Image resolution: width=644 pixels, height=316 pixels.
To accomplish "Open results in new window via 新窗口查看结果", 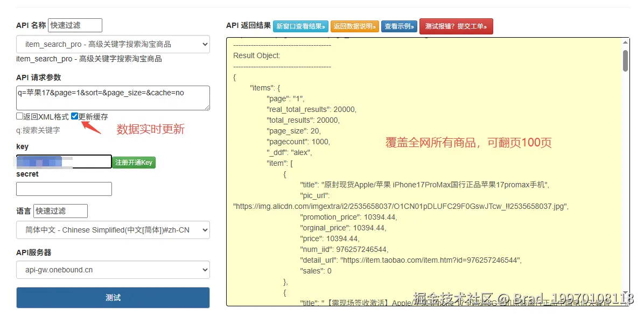I will click(x=300, y=25).
